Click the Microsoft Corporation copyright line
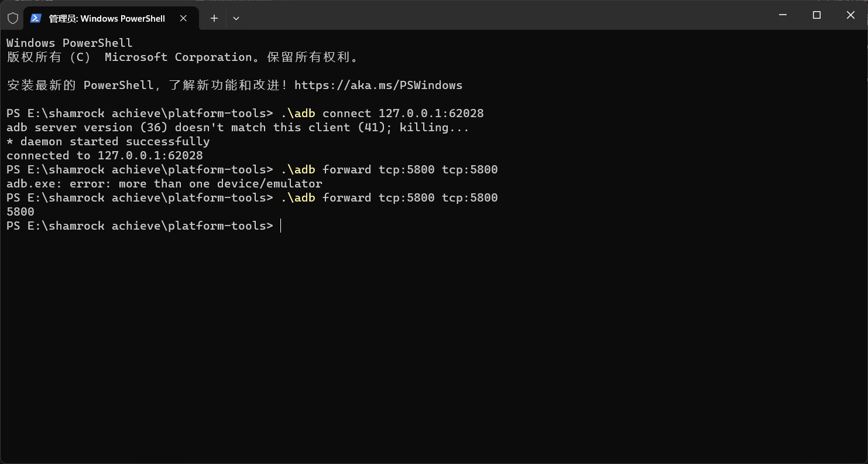Viewport: 868px width, 464px height. click(x=183, y=57)
